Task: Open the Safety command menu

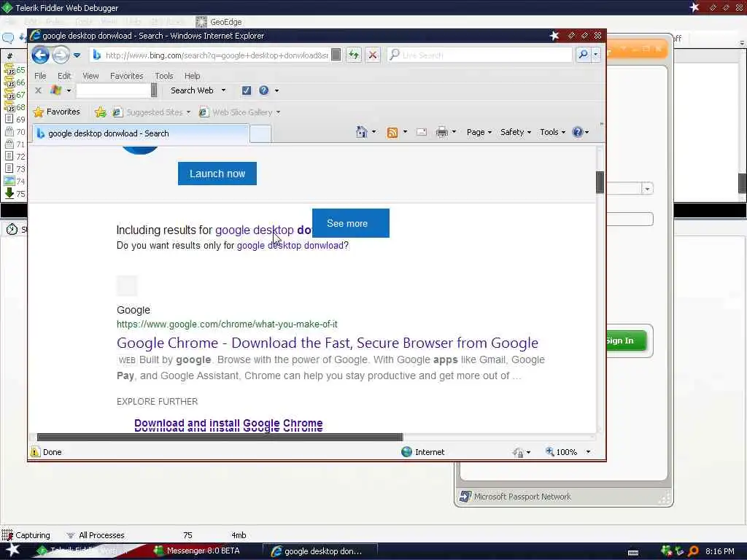Action: (516, 132)
